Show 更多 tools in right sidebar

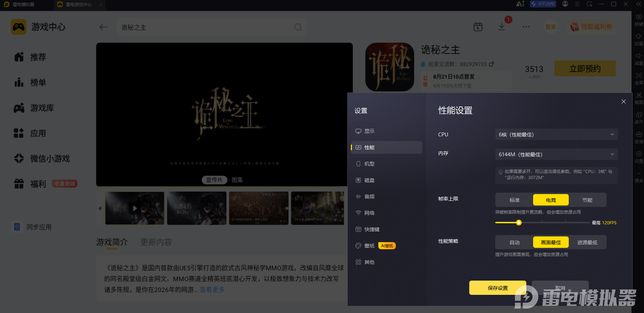coord(639,177)
